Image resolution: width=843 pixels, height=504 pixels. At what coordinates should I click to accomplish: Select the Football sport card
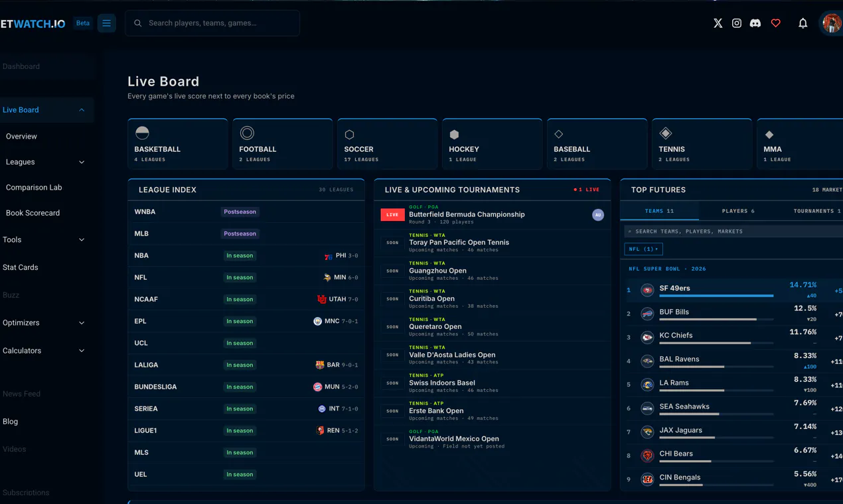[282, 144]
